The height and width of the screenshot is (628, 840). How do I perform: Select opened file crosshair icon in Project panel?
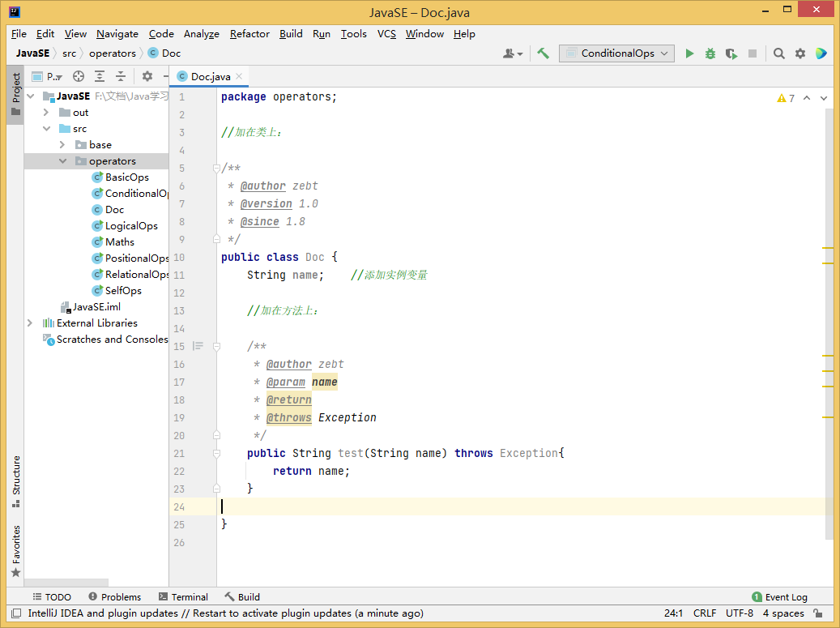(79, 76)
